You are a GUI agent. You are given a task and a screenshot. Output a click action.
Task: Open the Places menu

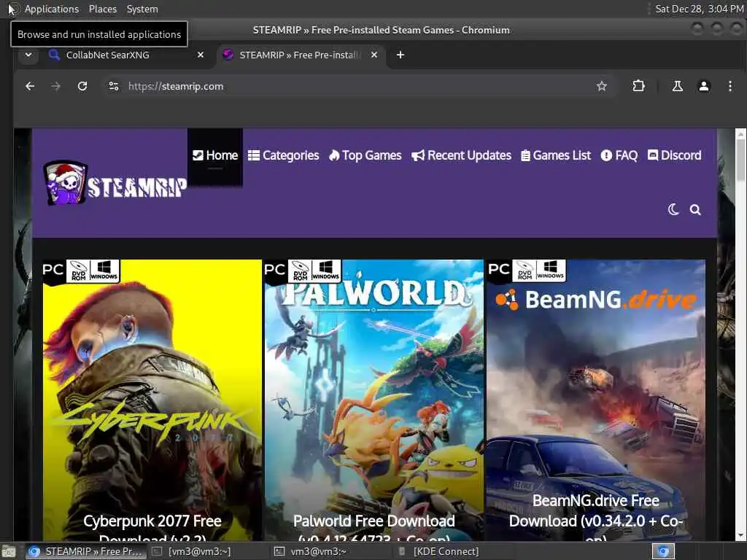tap(102, 9)
